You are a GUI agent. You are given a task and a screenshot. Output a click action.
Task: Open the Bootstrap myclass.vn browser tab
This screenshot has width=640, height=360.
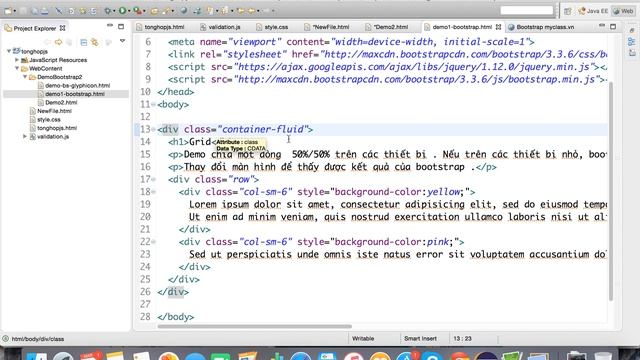coord(541,27)
